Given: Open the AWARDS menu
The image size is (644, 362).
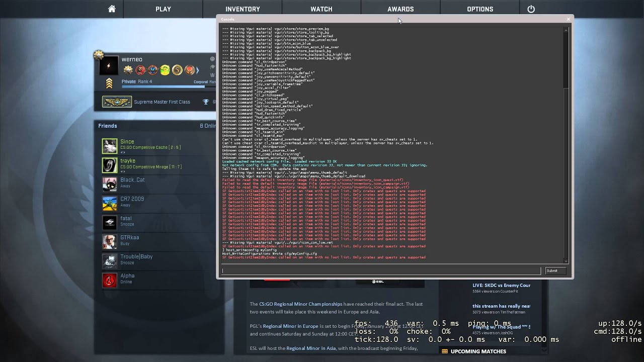Looking at the screenshot, I should tap(400, 9).
